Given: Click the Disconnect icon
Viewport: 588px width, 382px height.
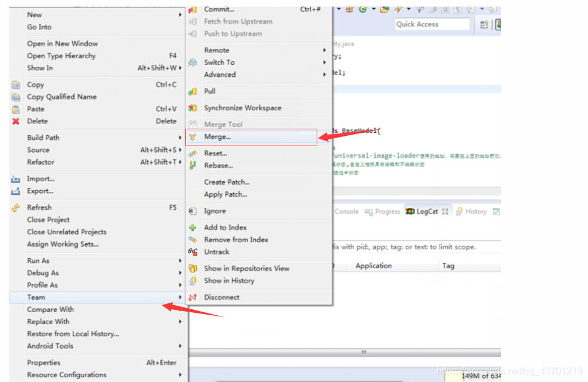Looking at the screenshot, I should point(193,297).
